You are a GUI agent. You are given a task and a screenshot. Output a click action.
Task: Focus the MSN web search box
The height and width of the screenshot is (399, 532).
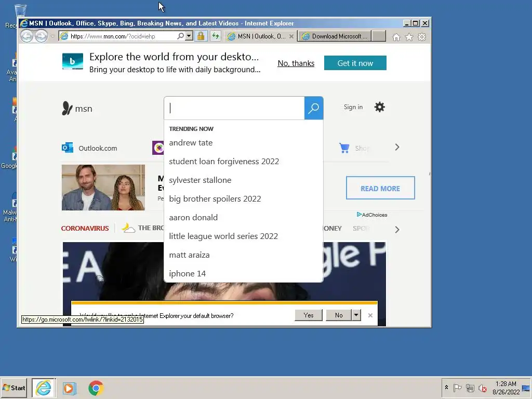(x=234, y=108)
